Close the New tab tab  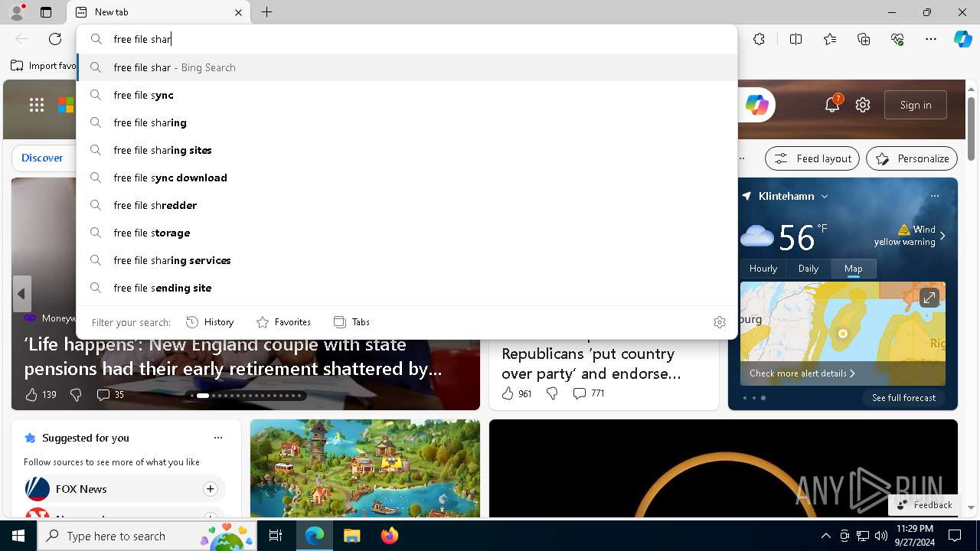238,12
